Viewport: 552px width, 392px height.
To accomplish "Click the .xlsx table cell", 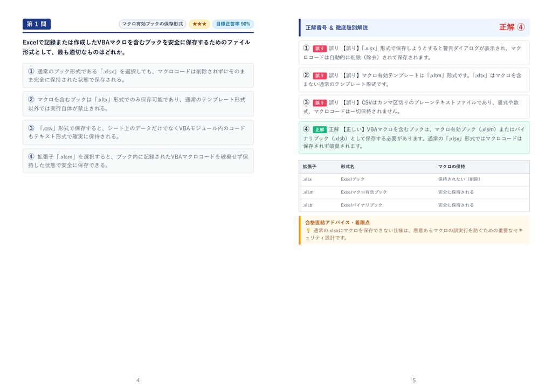I will 307,179.
